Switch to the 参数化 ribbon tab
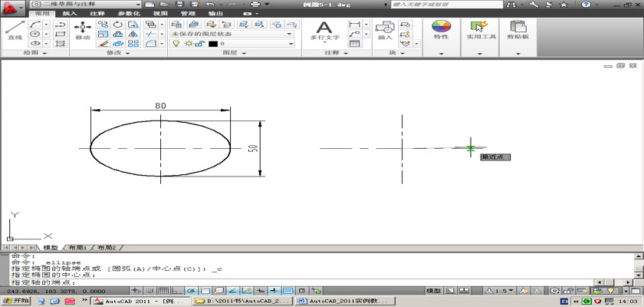The width and height of the screenshot is (644, 307). [129, 14]
